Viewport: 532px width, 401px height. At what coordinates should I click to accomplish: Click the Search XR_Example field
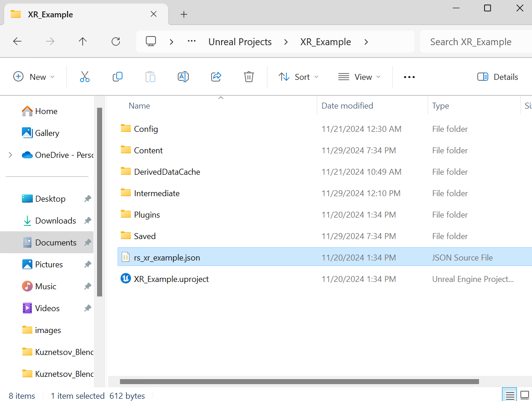tap(475, 42)
